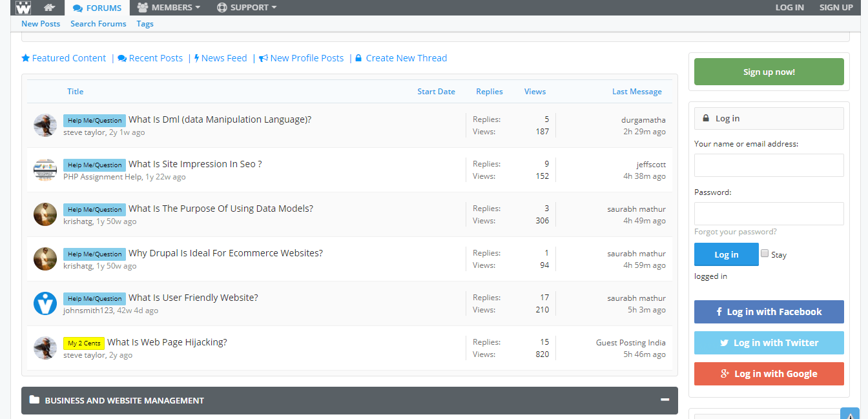The height and width of the screenshot is (419, 868).
Task: Click Log in with Facebook button
Action: (769, 312)
